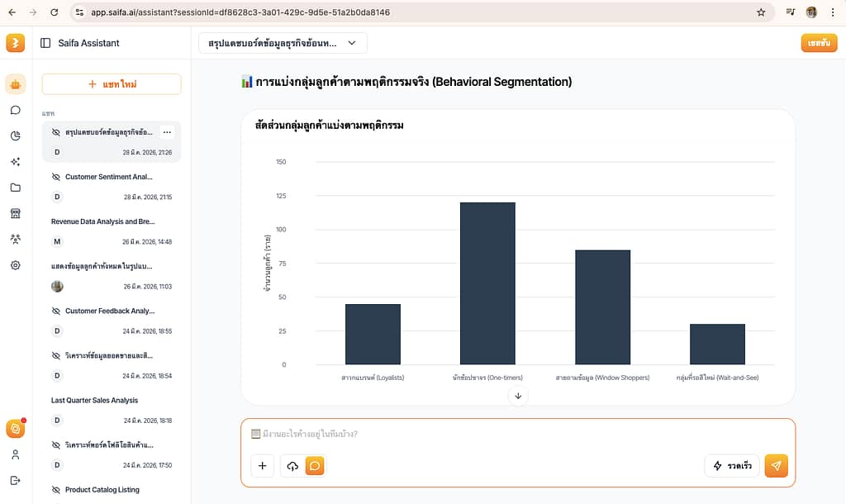The image size is (846, 504).
Task: Click the plus attach button in message box
Action: point(262,466)
